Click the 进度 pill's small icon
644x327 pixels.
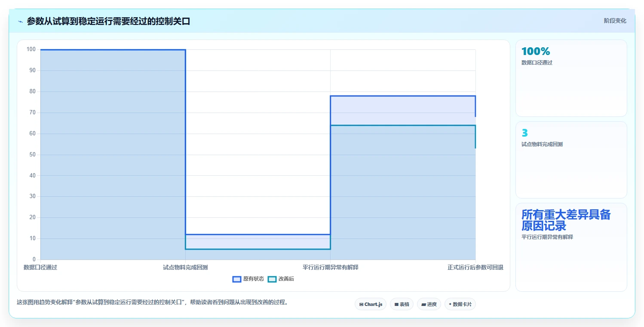(x=423, y=304)
